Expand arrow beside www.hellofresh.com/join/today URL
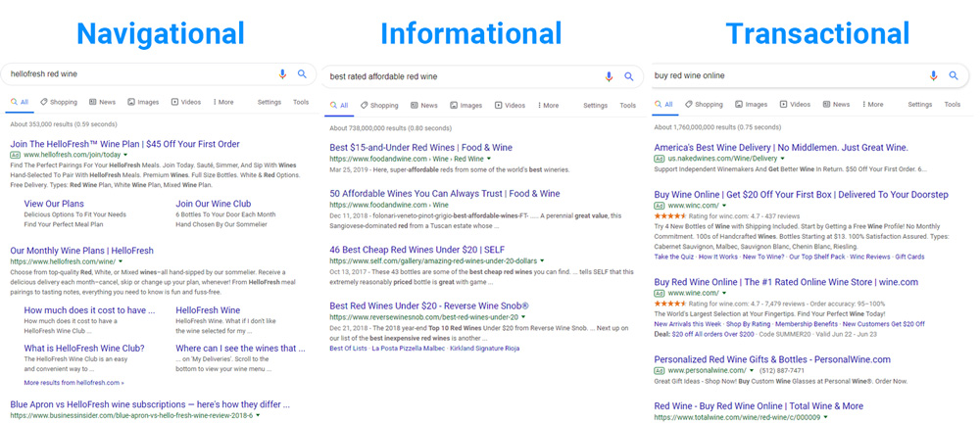The image size is (980, 423). [125, 154]
